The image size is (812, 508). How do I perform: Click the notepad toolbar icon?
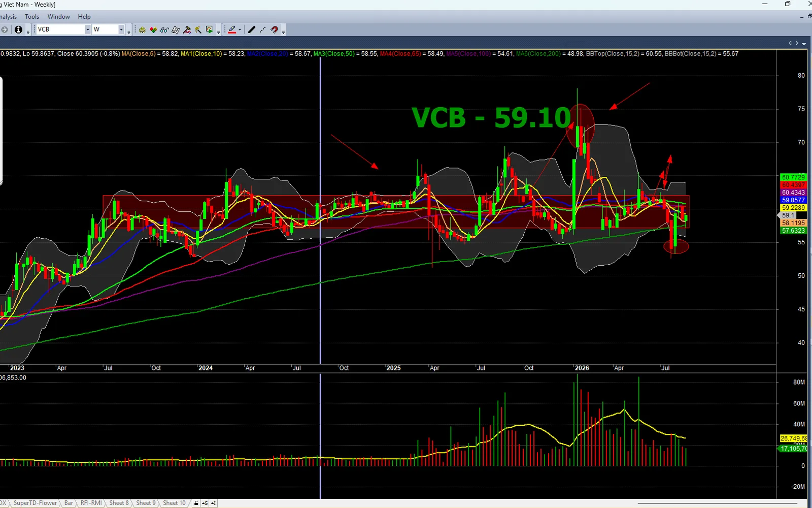pyautogui.click(x=176, y=30)
